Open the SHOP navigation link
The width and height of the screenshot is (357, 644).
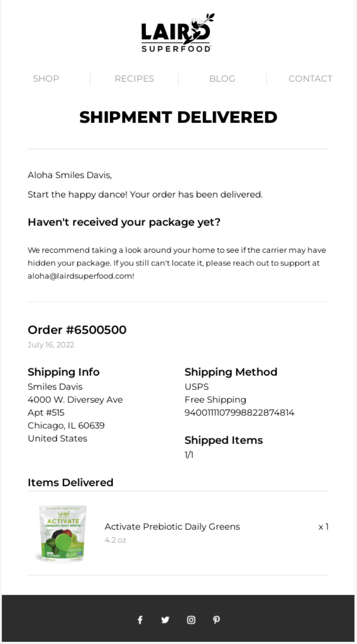[46, 79]
